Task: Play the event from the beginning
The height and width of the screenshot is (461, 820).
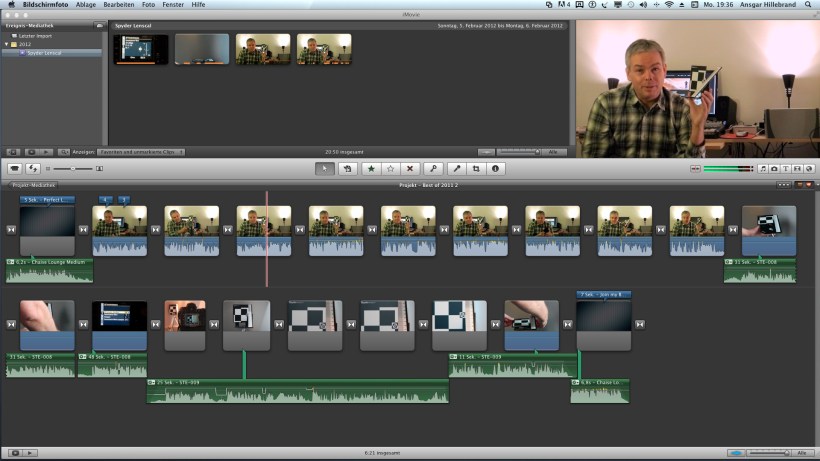Action: coord(46,152)
